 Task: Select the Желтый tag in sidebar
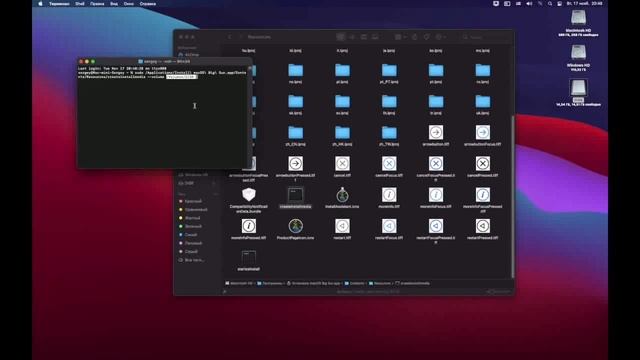tap(190, 218)
